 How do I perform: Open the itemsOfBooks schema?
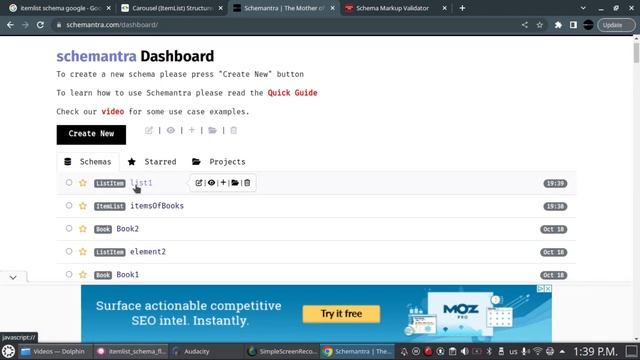[157, 206]
